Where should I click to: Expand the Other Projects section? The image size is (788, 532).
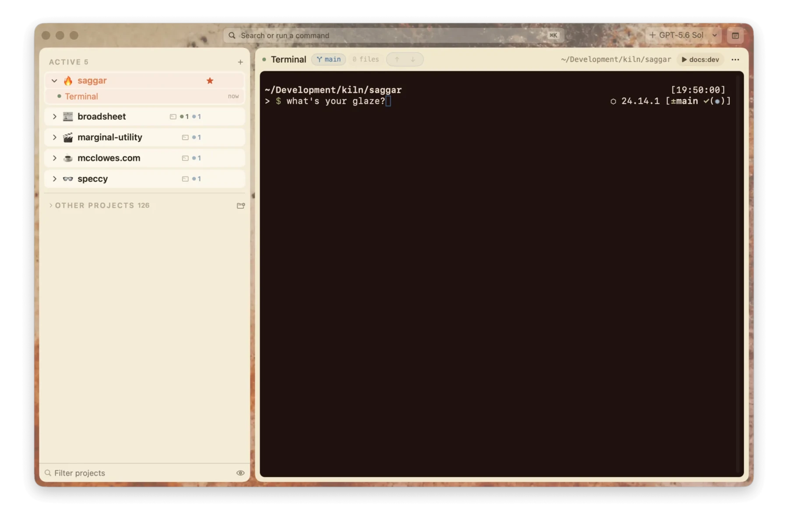51,205
